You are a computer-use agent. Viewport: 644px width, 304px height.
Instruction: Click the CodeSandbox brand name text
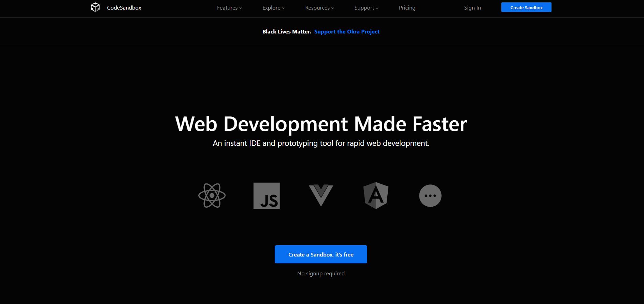(124, 8)
